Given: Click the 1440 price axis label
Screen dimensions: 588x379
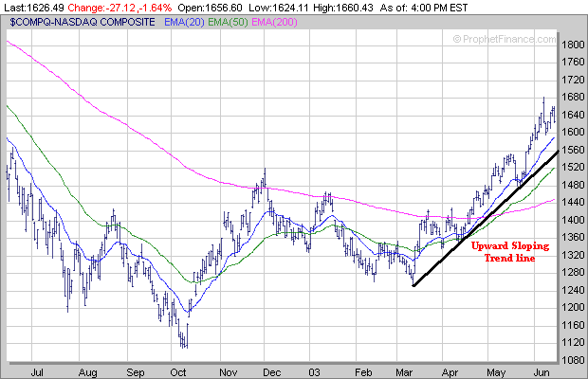Looking at the screenshot, I should [573, 202].
